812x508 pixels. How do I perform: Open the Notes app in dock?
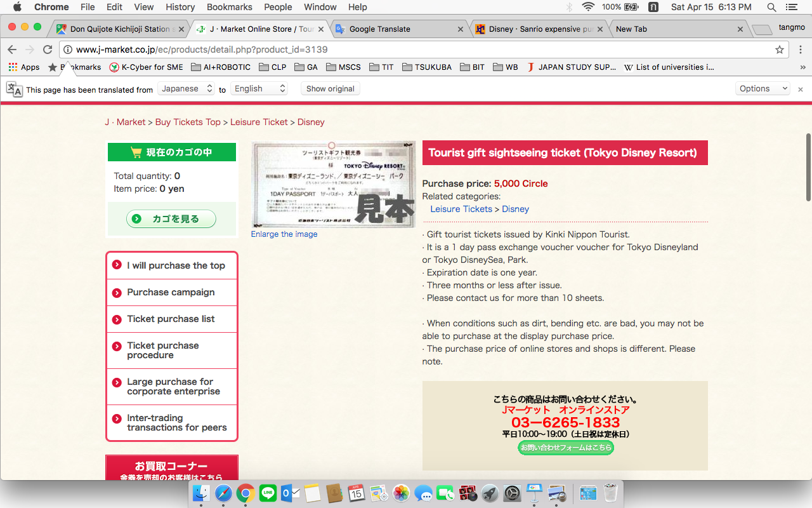coord(311,493)
